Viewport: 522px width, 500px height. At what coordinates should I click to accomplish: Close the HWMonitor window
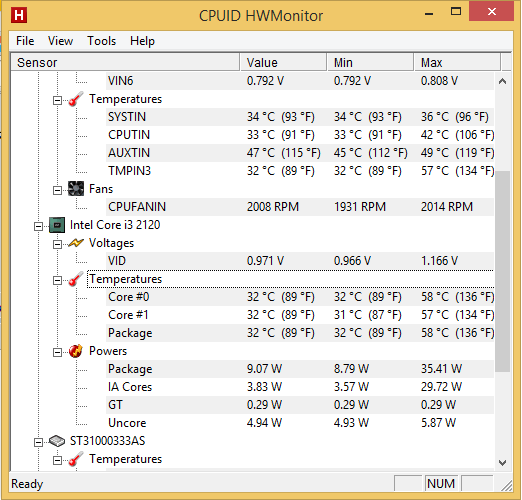pyautogui.click(x=491, y=12)
